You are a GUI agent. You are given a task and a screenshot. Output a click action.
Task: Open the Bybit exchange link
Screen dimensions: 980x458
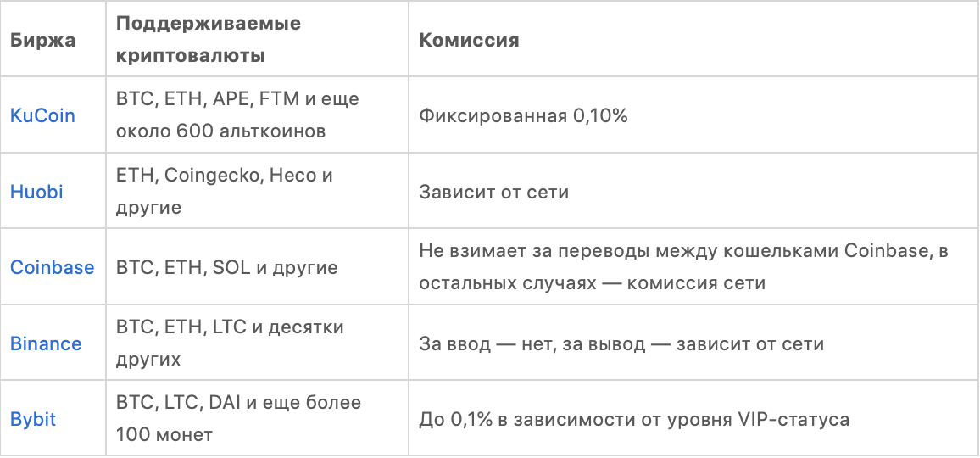tap(33, 420)
